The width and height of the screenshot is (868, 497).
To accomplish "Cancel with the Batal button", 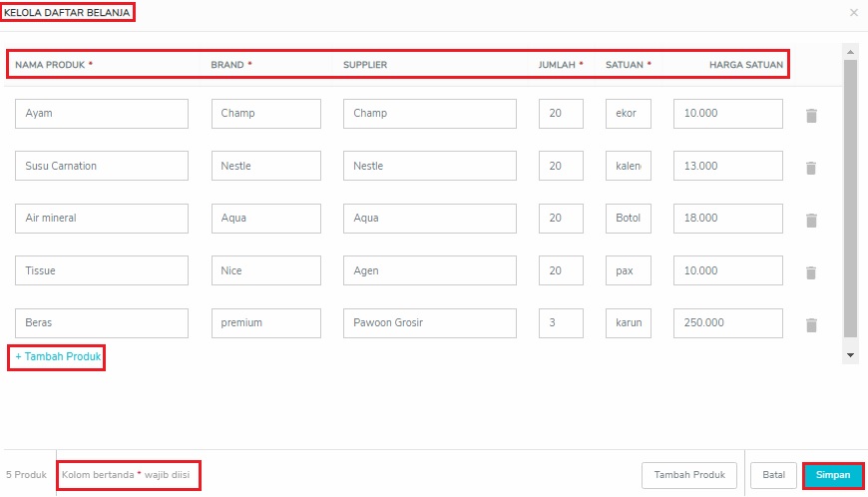I will point(773,475).
